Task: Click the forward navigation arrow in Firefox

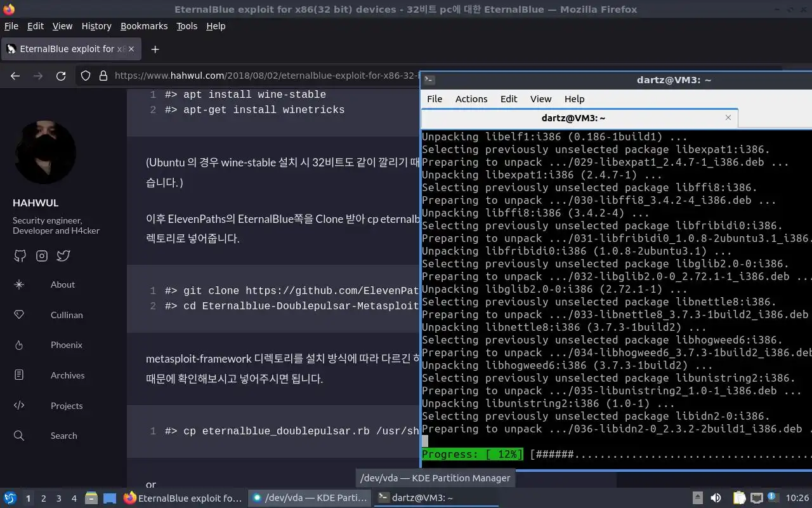Action: click(38, 76)
